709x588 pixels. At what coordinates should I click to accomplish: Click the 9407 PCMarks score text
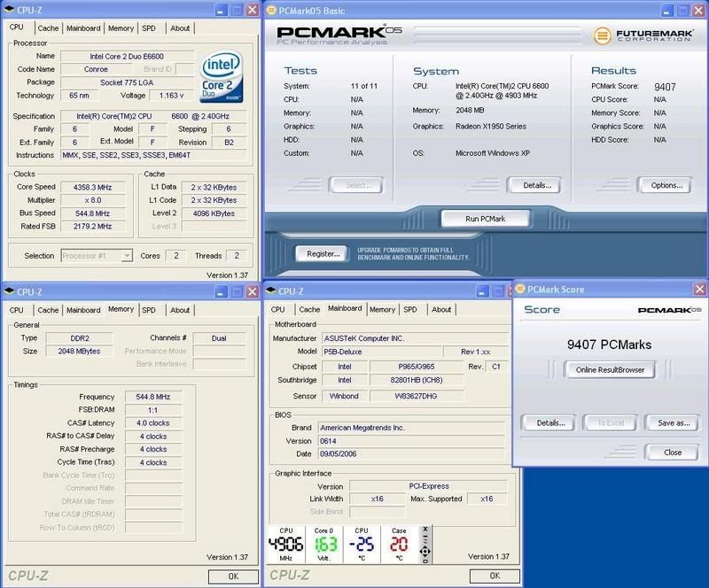pyautogui.click(x=609, y=344)
